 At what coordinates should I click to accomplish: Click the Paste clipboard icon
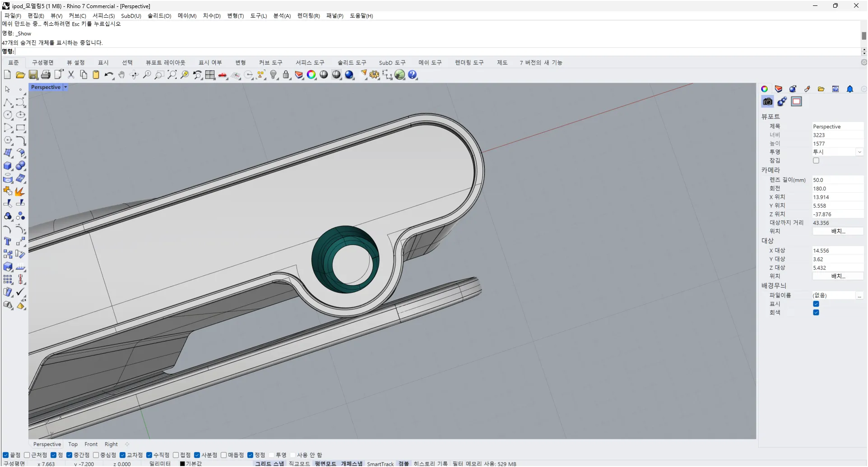(96, 75)
